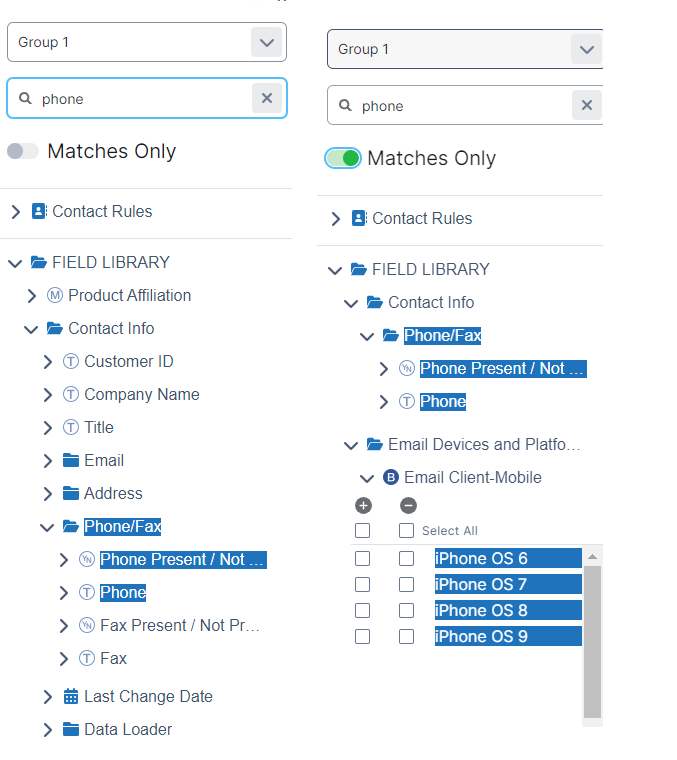
Task: Expand the Customer ID node
Action: (48, 362)
